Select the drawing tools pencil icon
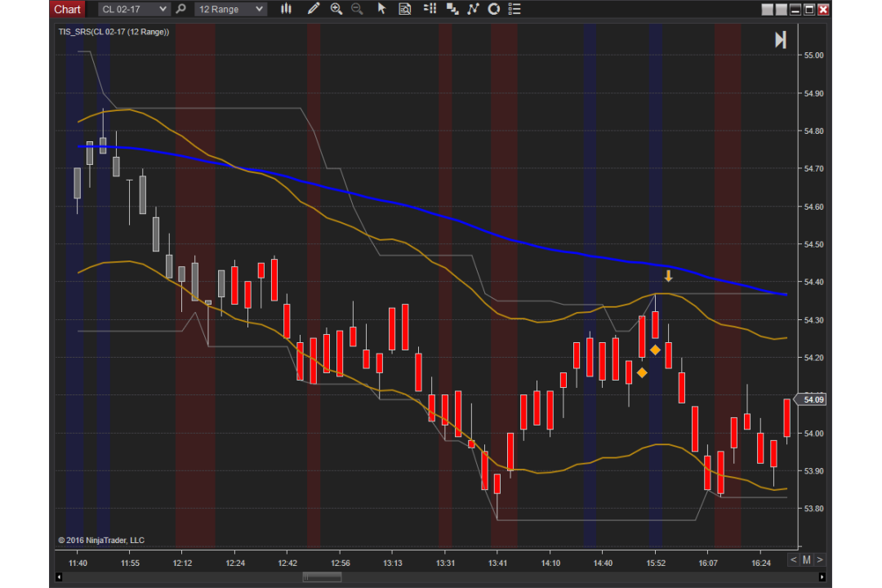The width and height of the screenshot is (882, 588). (x=314, y=8)
